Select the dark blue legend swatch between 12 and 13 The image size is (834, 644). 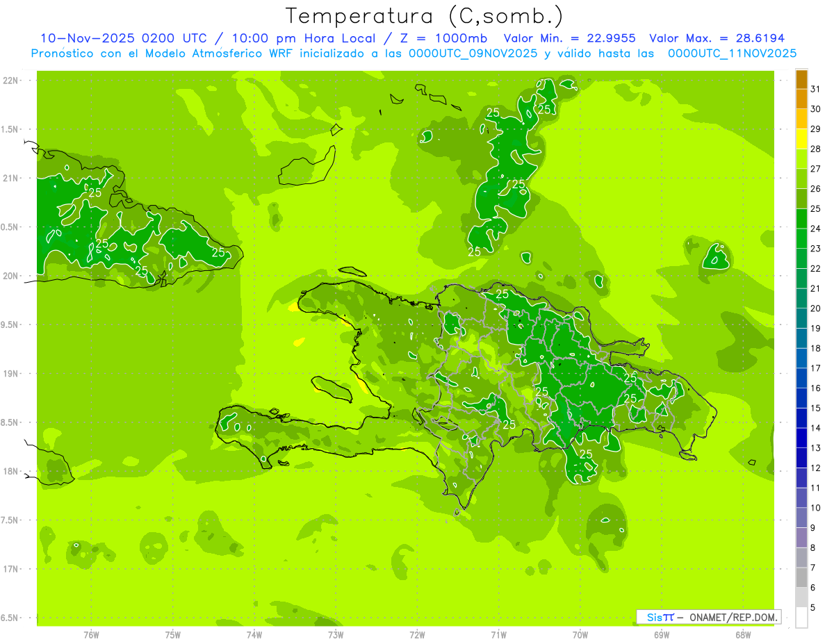(x=801, y=458)
